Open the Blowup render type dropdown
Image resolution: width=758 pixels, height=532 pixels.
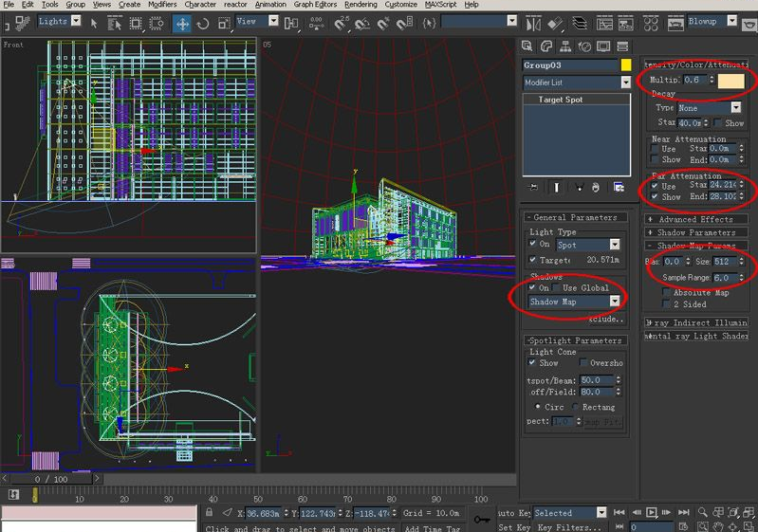[731, 21]
